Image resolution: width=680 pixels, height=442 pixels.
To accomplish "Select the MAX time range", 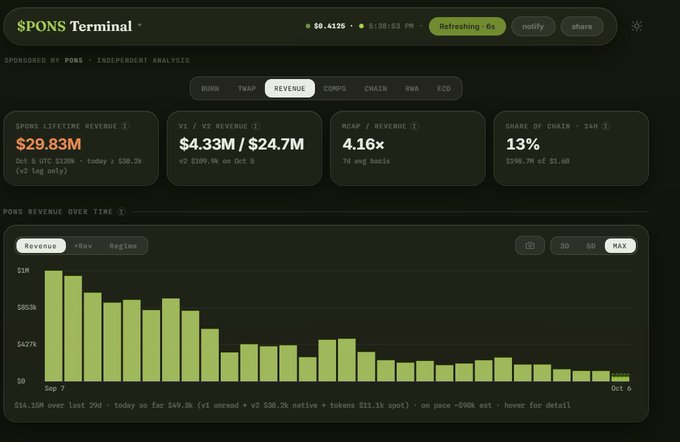I will click(620, 246).
